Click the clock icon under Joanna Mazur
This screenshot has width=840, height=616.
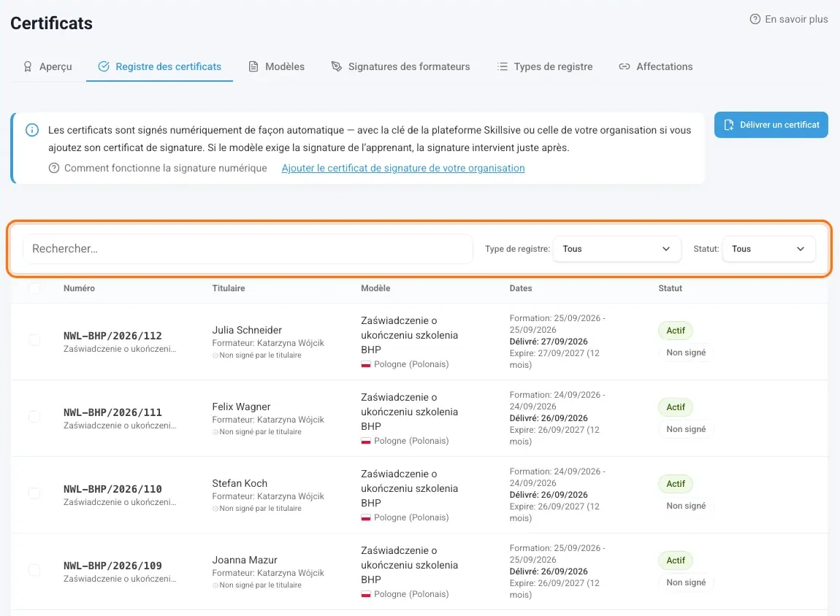215,585
